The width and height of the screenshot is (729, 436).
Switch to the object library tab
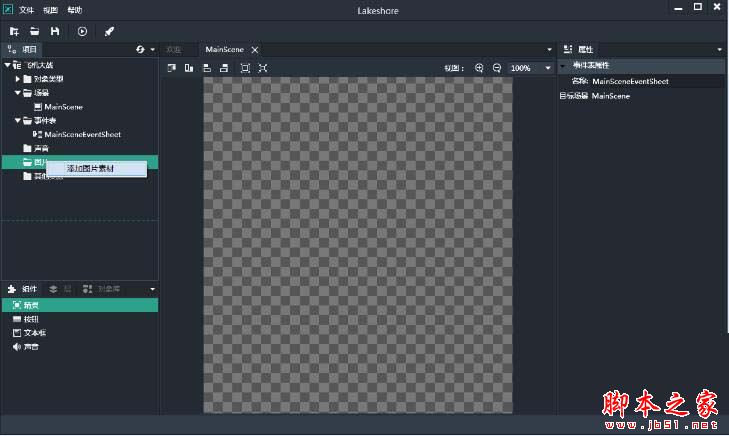pyautogui.click(x=101, y=289)
